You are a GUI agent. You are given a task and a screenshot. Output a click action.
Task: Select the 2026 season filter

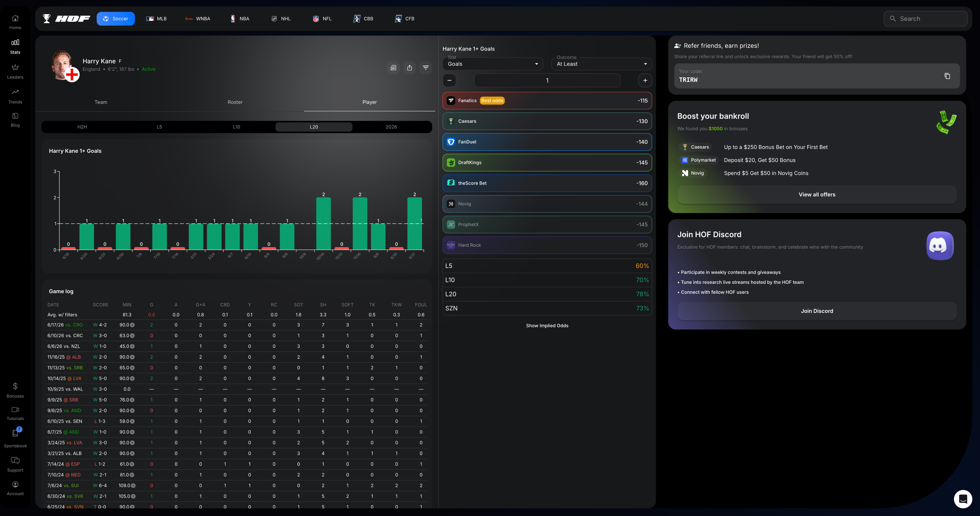[391, 127]
